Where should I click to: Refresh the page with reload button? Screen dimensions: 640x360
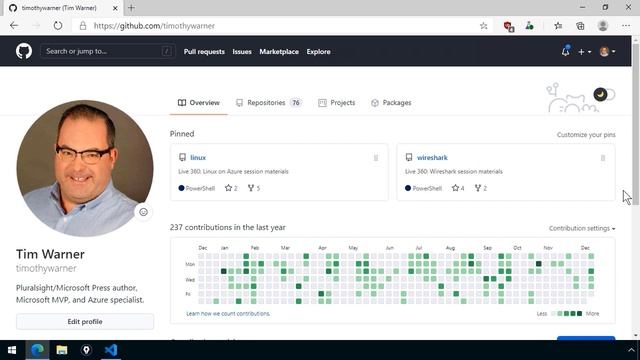58,26
